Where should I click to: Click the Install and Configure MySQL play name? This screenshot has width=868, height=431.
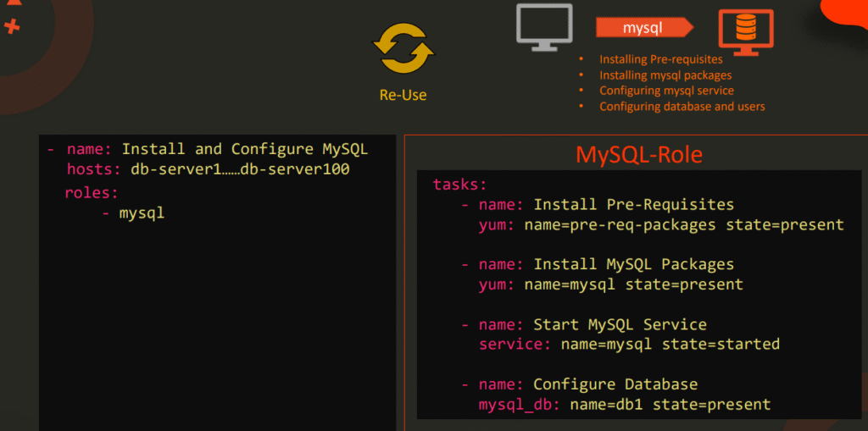244,149
